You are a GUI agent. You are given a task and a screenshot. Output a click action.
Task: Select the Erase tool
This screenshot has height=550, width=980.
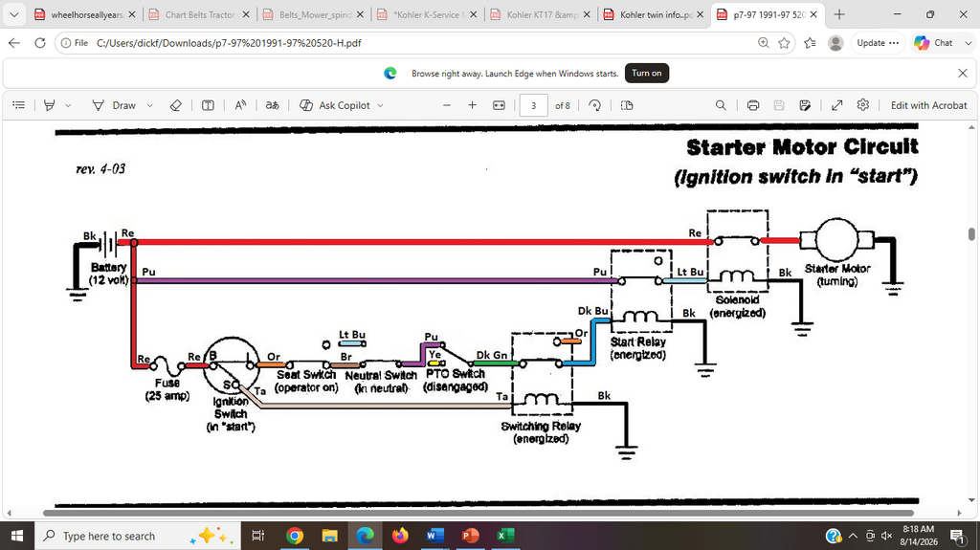[176, 105]
